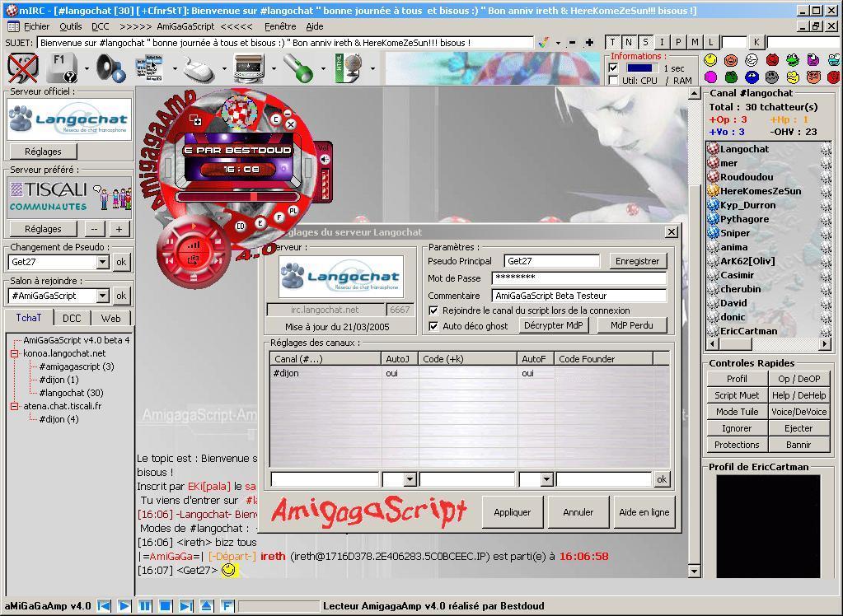The height and width of the screenshot is (616, 843).
Task: Open the 'Salon à rejoindre' dropdown
Action: (103, 296)
